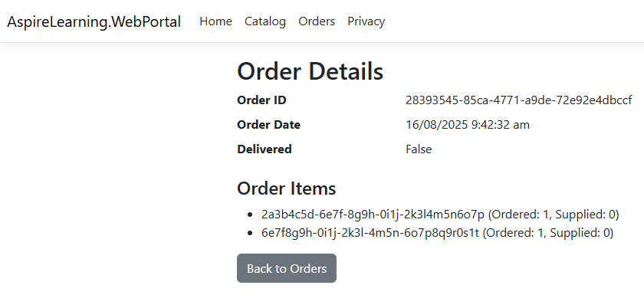This screenshot has width=644, height=295.
Task: Click the second item's Ordered/Supplied quantities text
Action: click(548, 233)
